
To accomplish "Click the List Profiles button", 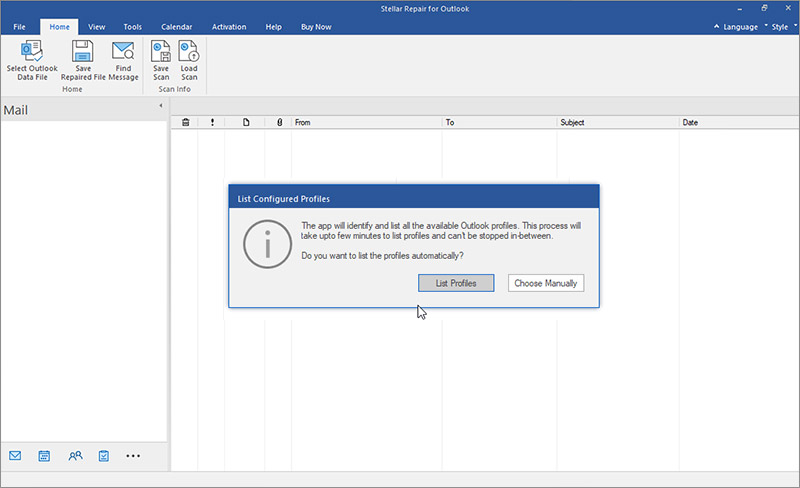I will pyautogui.click(x=456, y=283).
